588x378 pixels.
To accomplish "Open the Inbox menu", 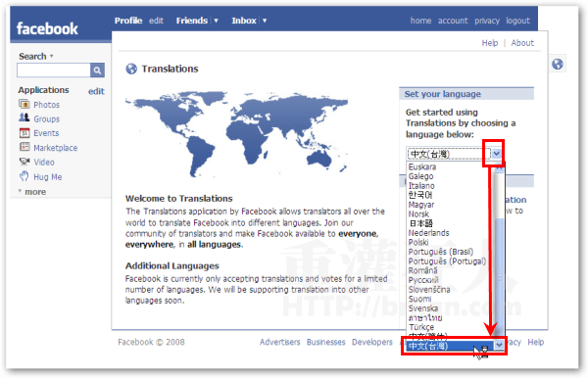I will coord(244,21).
